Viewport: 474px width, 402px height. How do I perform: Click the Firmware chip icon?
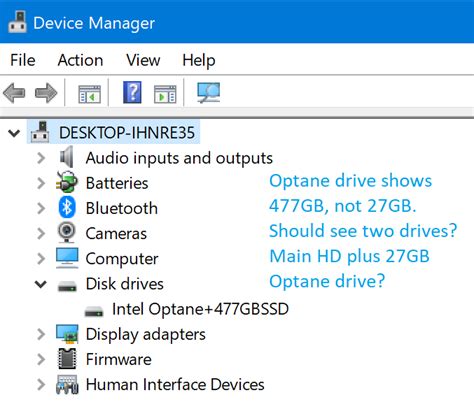(x=67, y=359)
